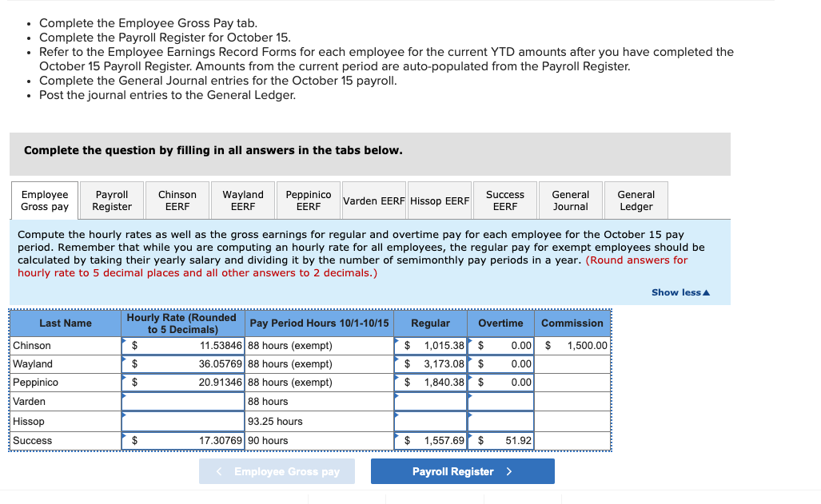Viewport: 821px width, 504px height.
Task: Click Wayland's Commission cell
Action: (x=572, y=363)
